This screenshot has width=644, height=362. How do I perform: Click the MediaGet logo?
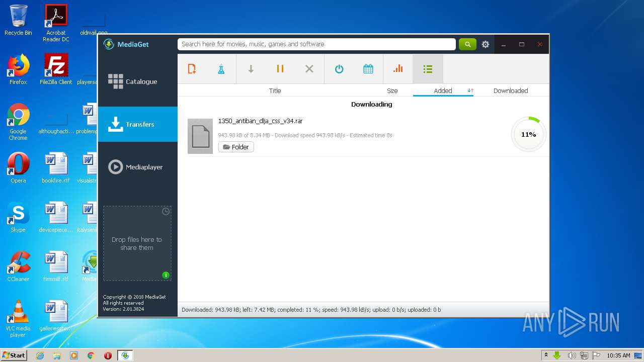click(x=126, y=44)
